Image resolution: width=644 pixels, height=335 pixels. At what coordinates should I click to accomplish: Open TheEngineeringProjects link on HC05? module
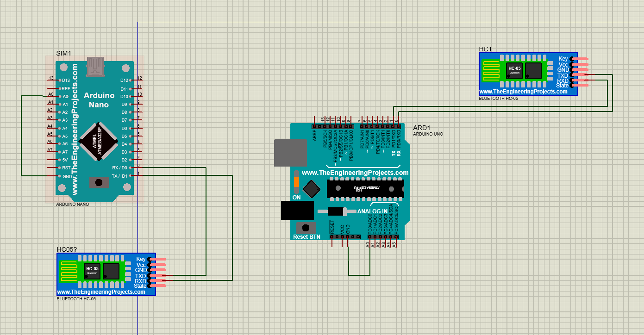(x=101, y=292)
